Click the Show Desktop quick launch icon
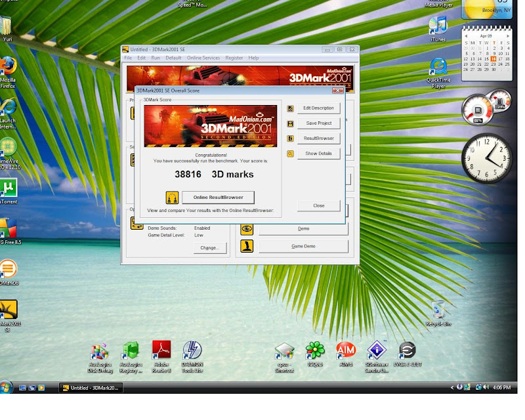Image resolution: width=525 pixels, height=420 pixels. coord(22,388)
